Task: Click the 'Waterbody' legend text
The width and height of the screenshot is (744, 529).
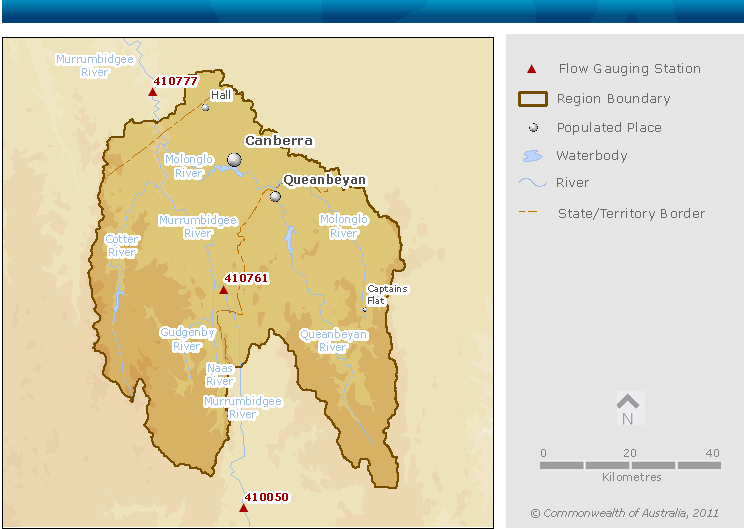Action: (592, 156)
